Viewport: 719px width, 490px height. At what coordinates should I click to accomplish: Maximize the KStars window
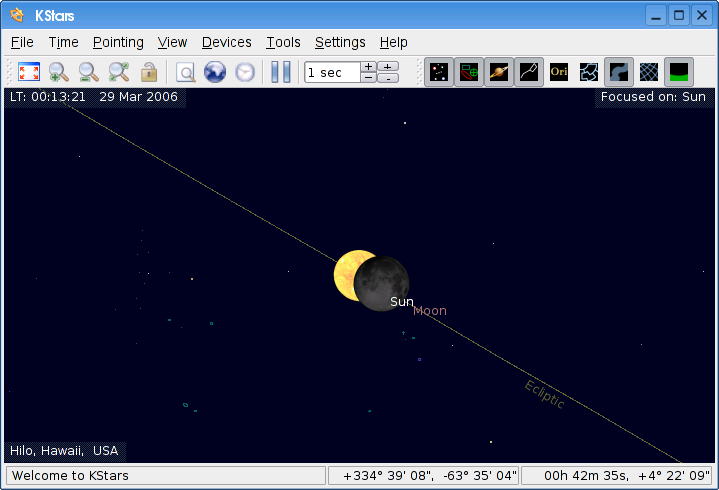[679, 16]
